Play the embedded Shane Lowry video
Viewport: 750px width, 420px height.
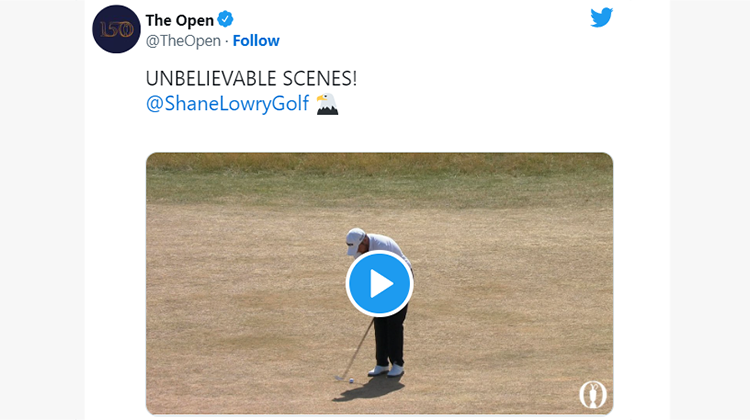(379, 284)
